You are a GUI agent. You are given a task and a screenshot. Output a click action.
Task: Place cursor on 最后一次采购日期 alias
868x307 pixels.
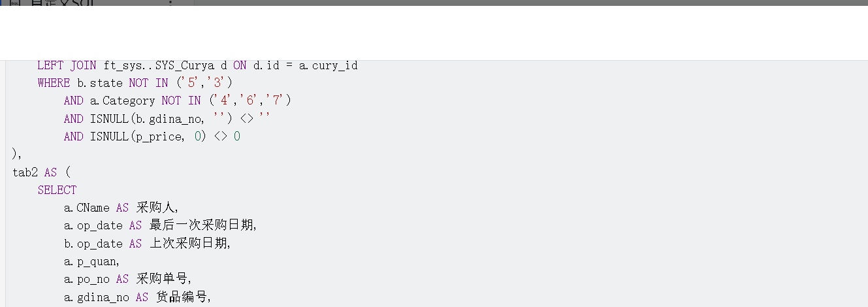coord(201,225)
